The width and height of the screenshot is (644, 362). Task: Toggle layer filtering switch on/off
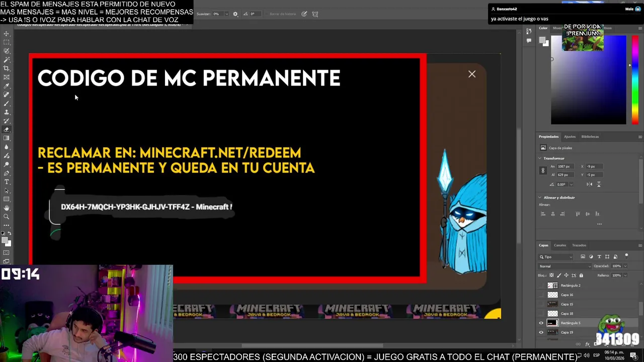(626, 256)
